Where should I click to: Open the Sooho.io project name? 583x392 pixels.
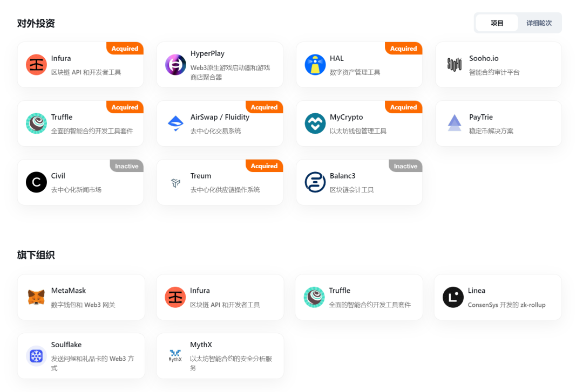(484, 58)
